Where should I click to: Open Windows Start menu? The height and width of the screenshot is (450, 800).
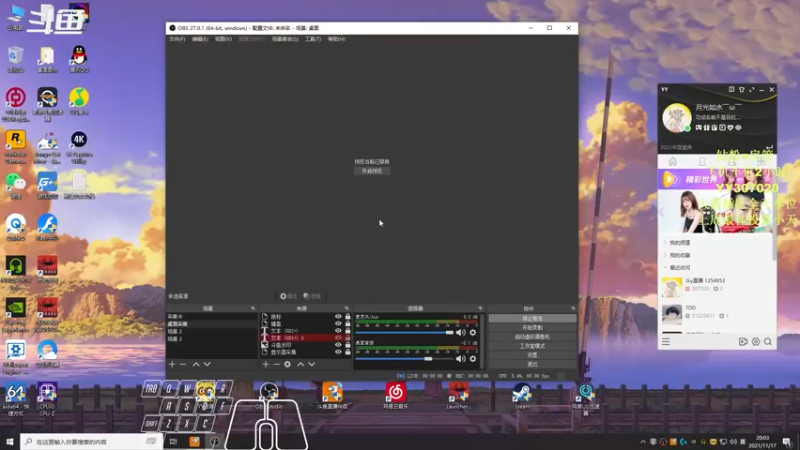(x=10, y=441)
